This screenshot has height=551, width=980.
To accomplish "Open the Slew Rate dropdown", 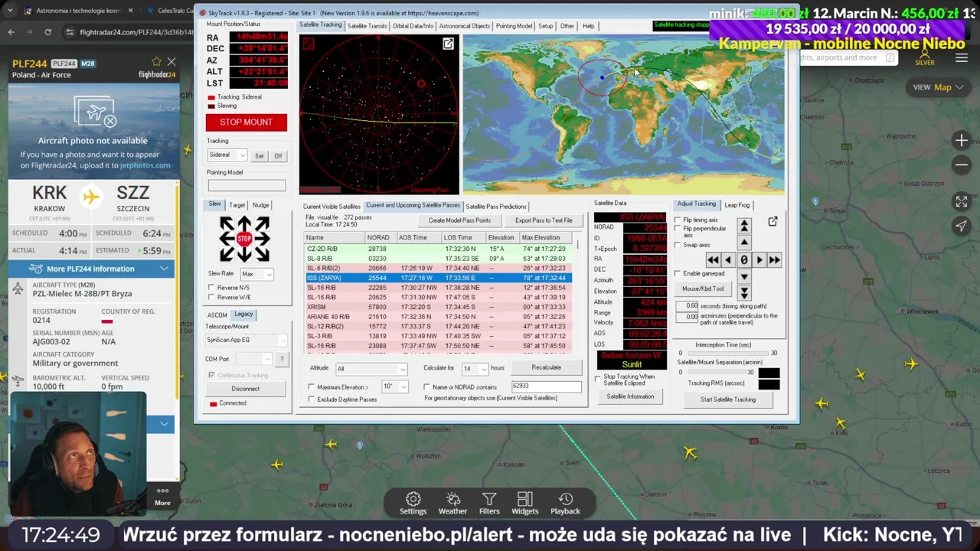I will (256, 274).
